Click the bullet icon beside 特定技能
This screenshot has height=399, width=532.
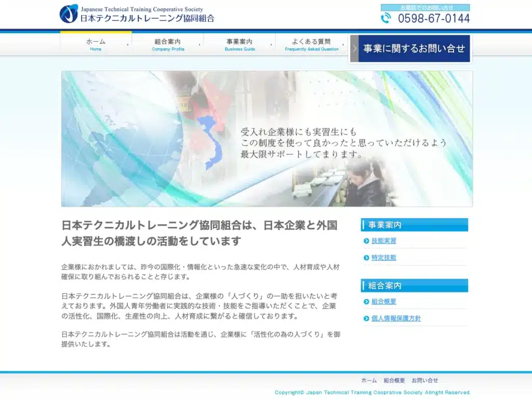(366, 258)
